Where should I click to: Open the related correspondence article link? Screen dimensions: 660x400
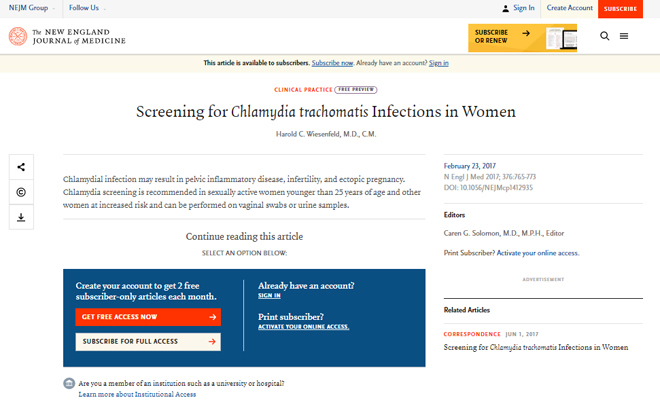(536, 347)
